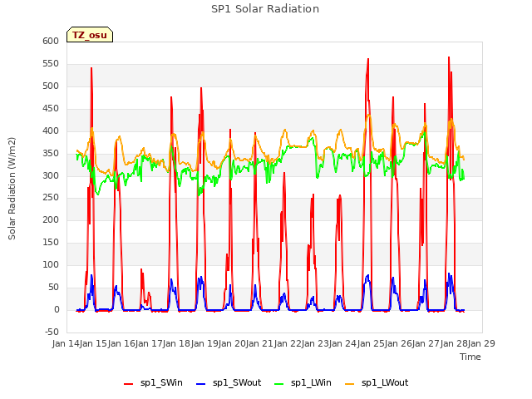Click the Jan 20 x-axis tick label

232,343
